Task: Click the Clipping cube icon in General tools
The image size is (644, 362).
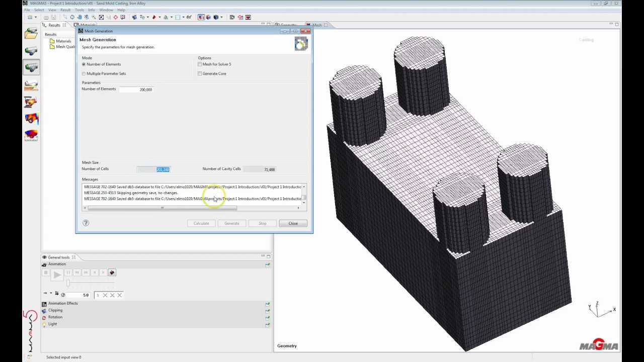Action: click(x=44, y=311)
